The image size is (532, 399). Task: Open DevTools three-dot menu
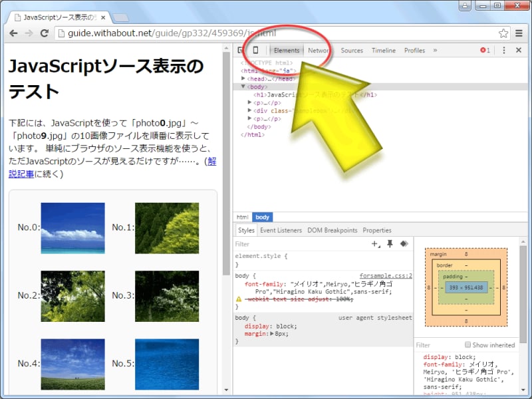coord(504,51)
